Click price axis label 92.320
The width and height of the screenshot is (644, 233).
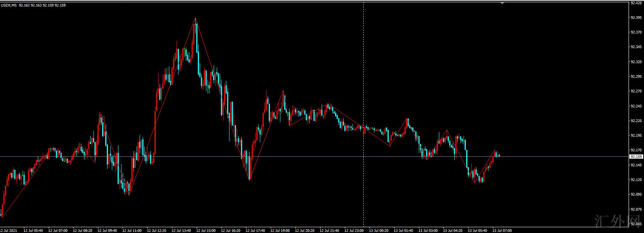tap(636, 62)
